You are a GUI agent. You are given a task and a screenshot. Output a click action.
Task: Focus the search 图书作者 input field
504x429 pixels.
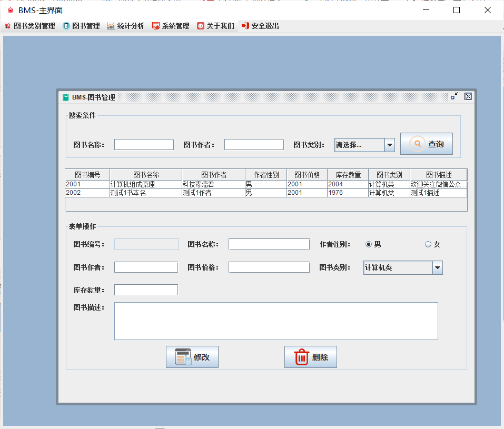(x=254, y=145)
